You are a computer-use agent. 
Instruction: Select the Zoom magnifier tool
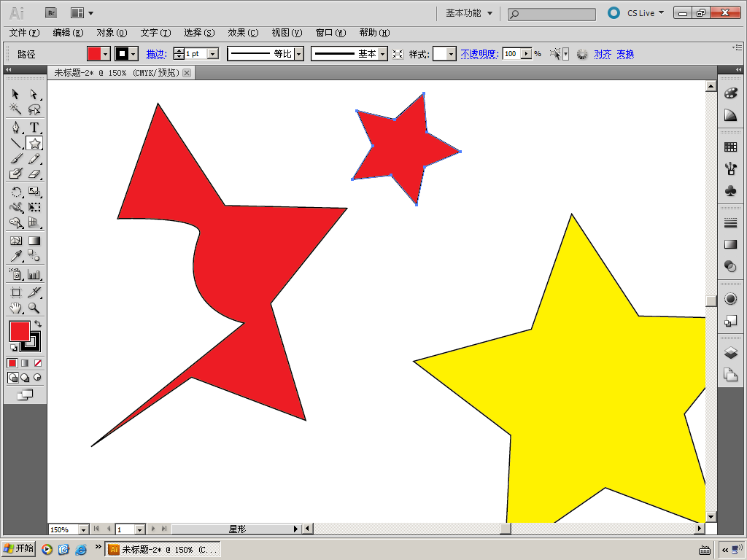[34, 308]
